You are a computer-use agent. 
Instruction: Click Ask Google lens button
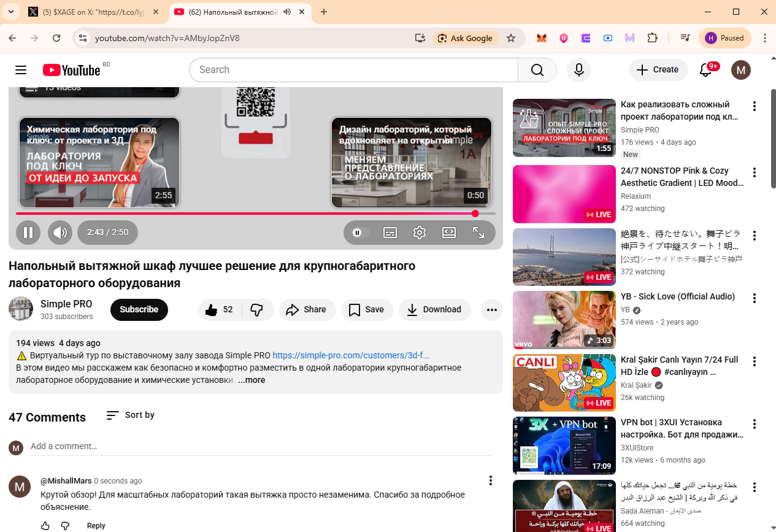466,38
